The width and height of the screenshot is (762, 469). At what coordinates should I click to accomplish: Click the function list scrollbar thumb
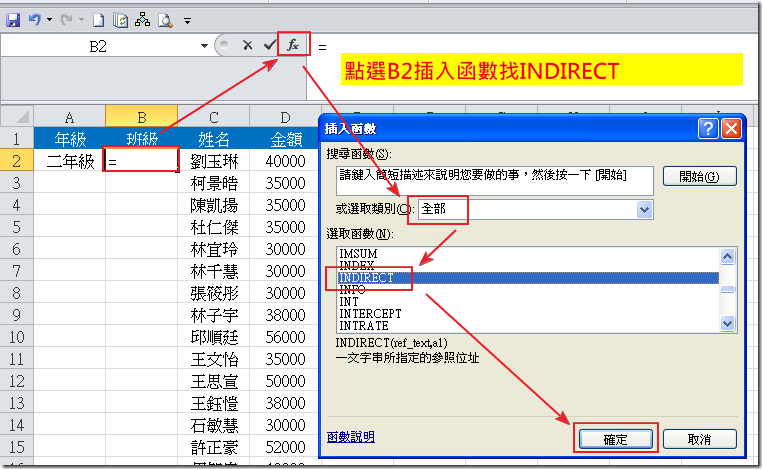click(x=727, y=289)
